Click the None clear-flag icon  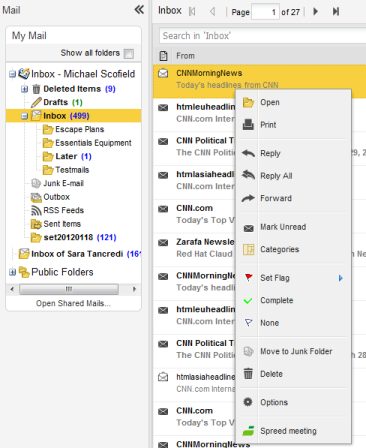248,323
